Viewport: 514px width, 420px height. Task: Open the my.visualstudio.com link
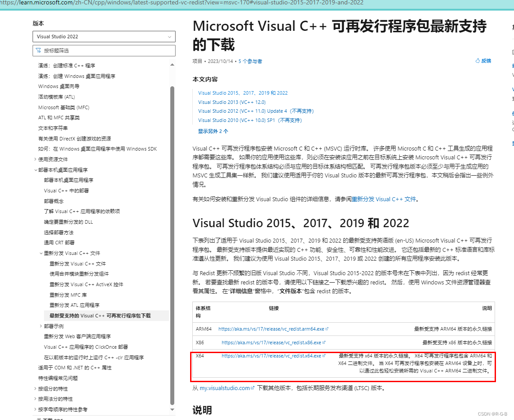pyautogui.click(x=224, y=388)
